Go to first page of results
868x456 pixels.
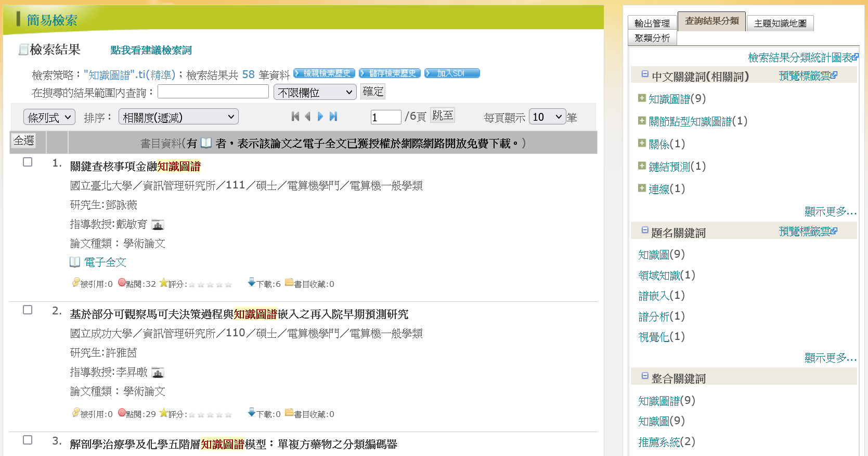point(295,117)
